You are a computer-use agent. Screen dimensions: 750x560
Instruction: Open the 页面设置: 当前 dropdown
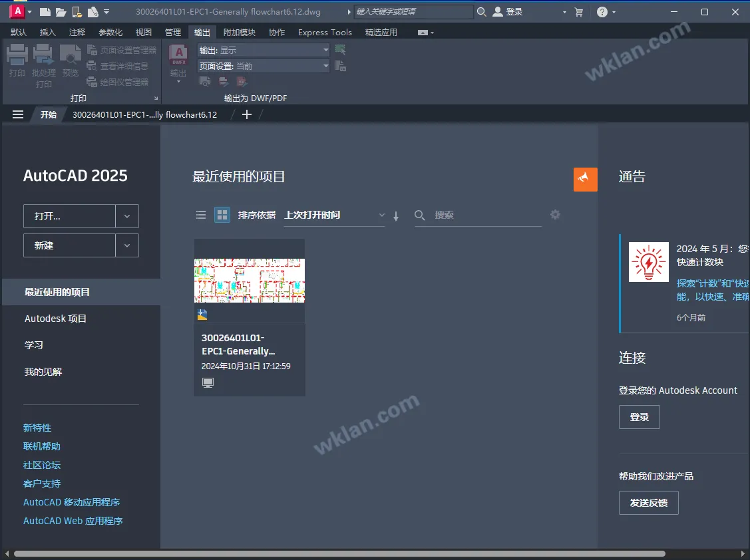[x=263, y=66]
